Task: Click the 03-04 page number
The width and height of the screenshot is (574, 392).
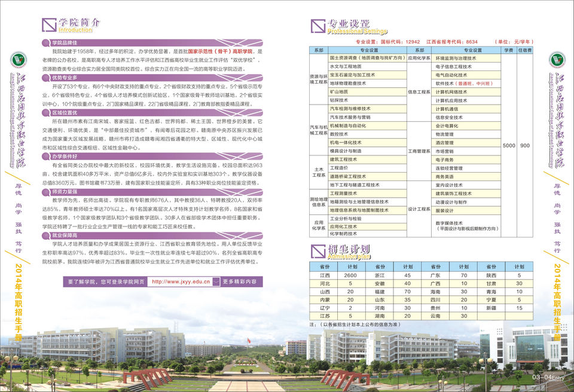Action: click(542, 377)
